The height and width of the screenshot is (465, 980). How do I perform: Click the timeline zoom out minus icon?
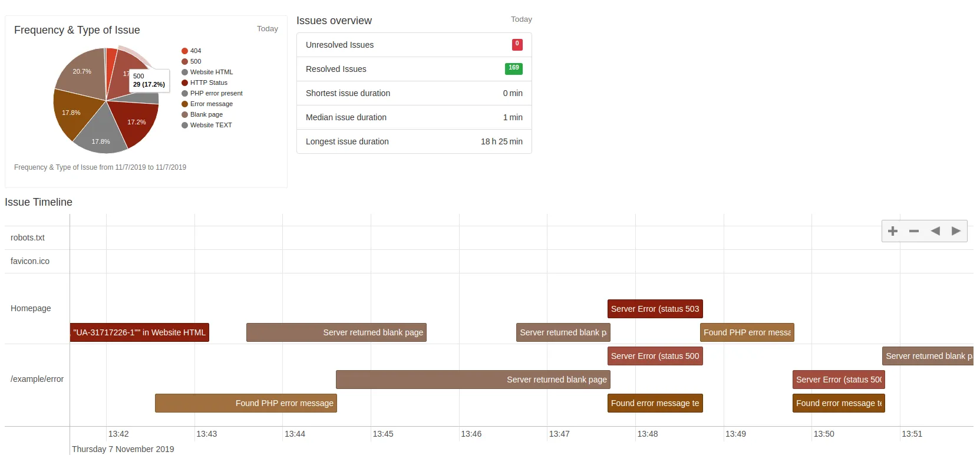pos(914,231)
